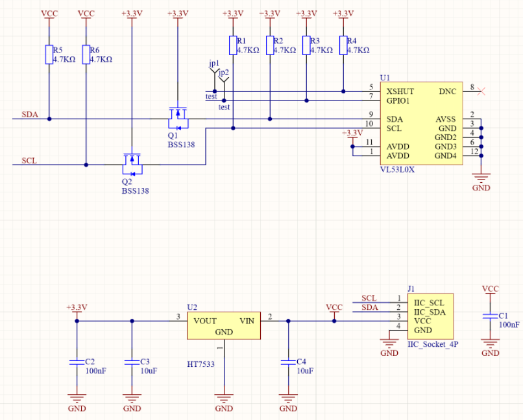
Task: Click the VCC power port above R5
Action: [49, 14]
